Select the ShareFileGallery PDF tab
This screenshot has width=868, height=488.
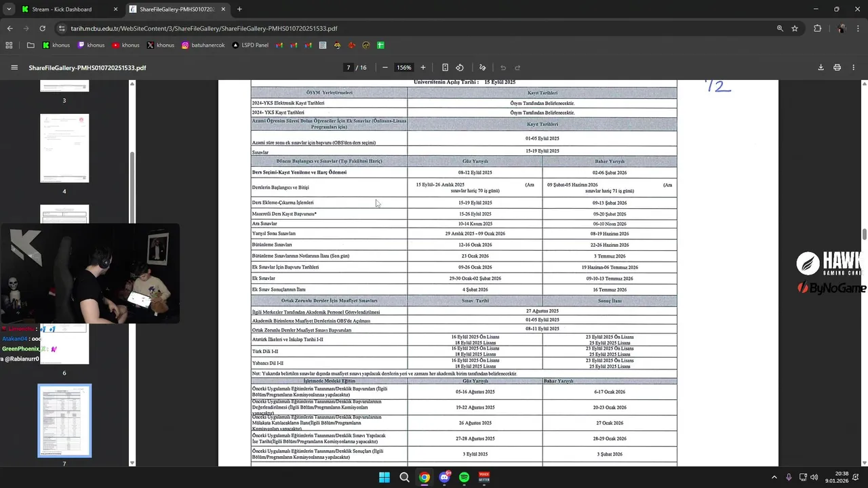176,9
